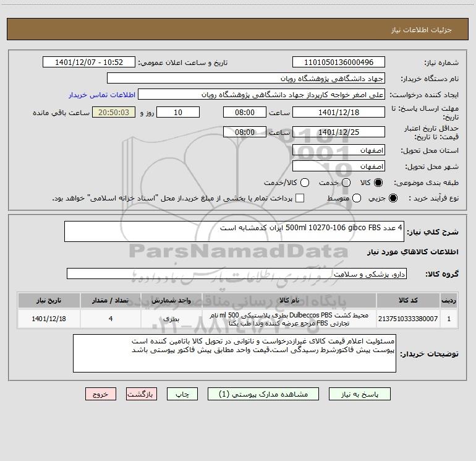Click the نام کالا column header
The height and width of the screenshot is (461, 476).
click(289, 300)
